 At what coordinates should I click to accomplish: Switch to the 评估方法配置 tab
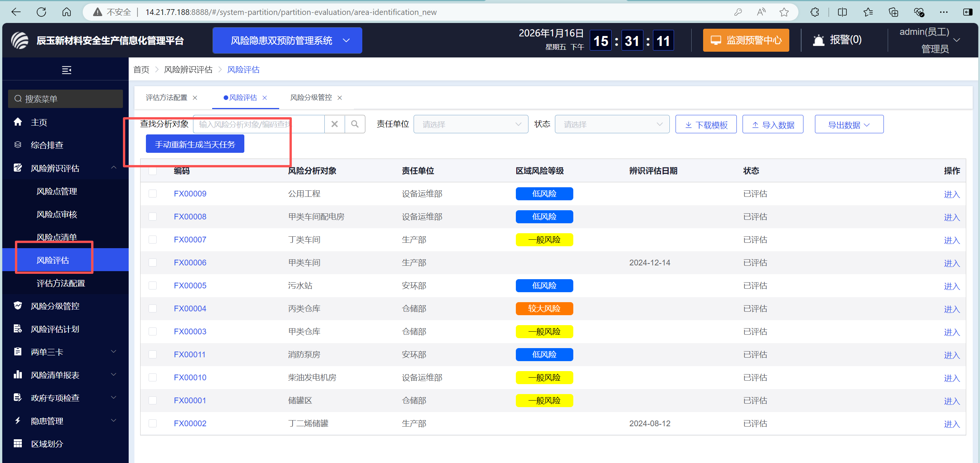coord(167,98)
